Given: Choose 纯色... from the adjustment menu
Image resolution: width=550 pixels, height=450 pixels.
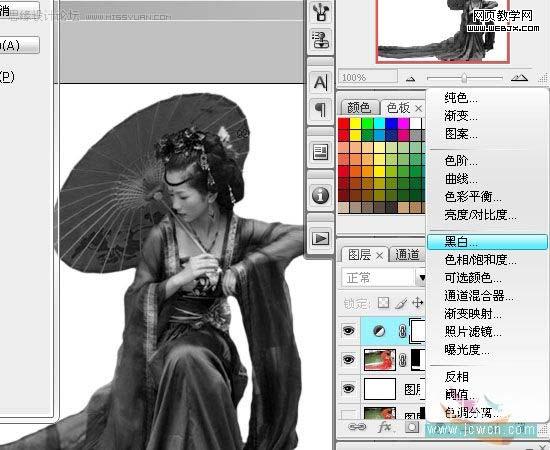Looking at the screenshot, I should [x=461, y=98].
